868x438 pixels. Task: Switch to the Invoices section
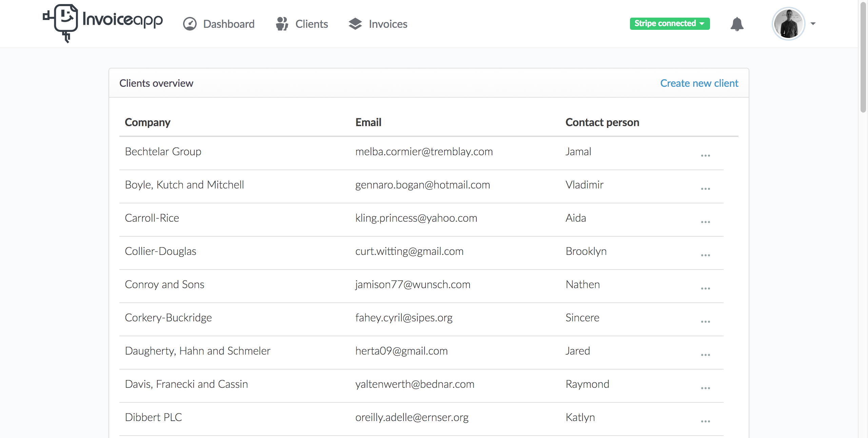[x=388, y=24]
